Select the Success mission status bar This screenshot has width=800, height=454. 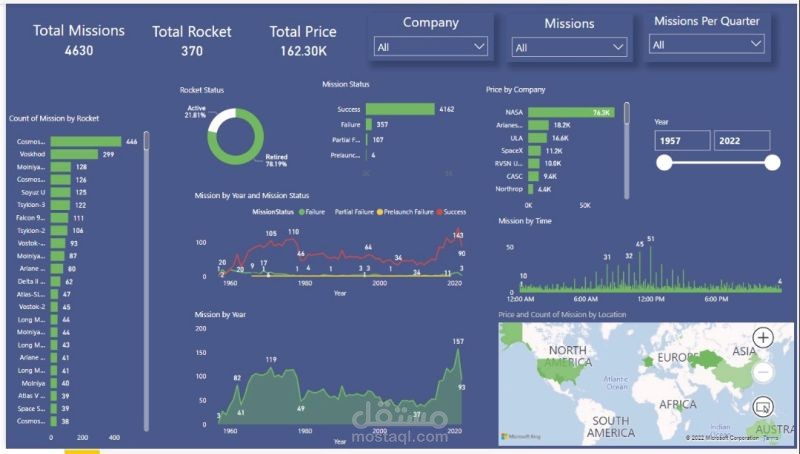(400, 109)
